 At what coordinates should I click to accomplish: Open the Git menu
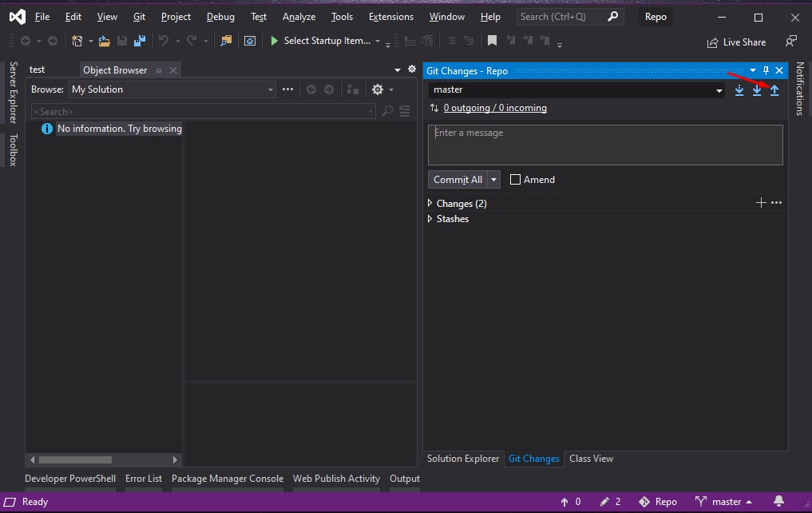pyautogui.click(x=139, y=16)
